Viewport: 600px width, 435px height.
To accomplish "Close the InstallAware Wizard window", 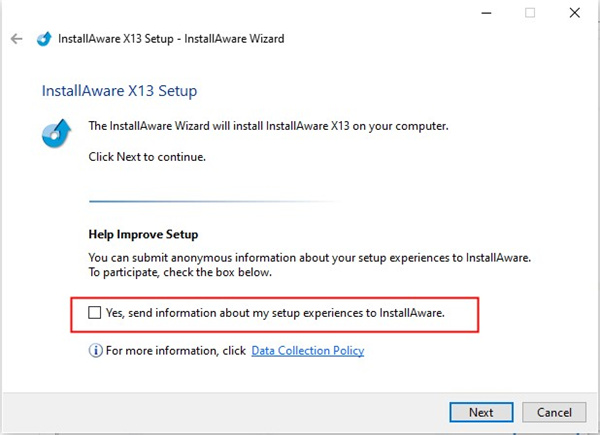I will [575, 13].
